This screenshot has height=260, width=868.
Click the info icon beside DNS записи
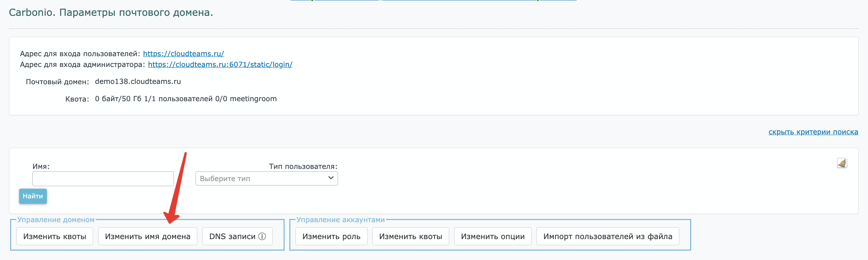coord(262,237)
